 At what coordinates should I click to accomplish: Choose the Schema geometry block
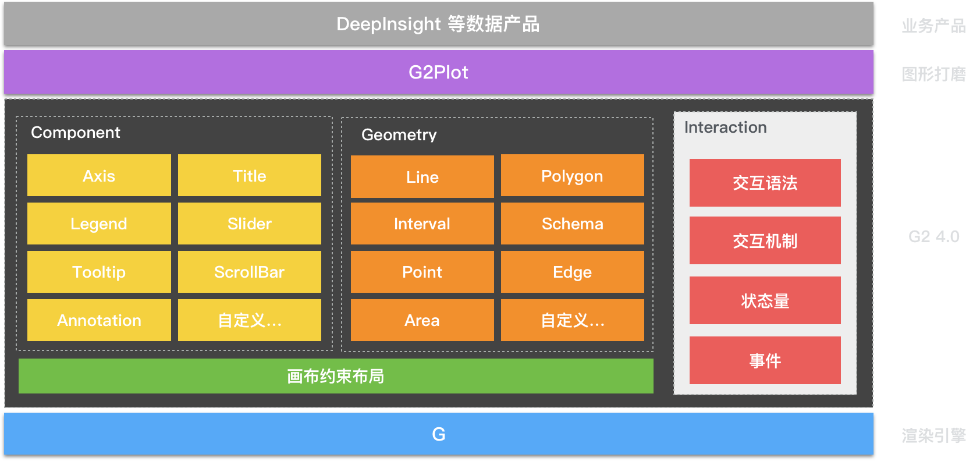(x=572, y=224)
